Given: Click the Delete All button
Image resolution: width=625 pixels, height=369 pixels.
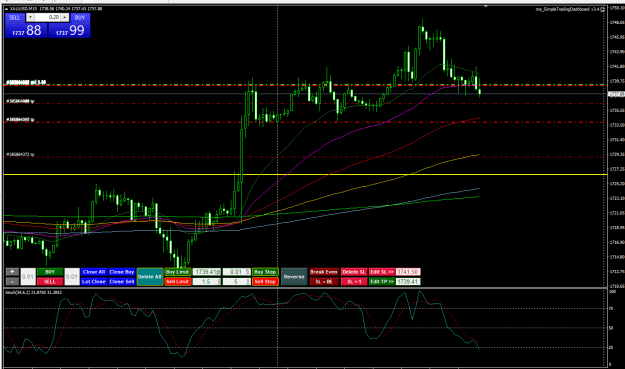Looking at the screenshot, I should pos(150,277).
